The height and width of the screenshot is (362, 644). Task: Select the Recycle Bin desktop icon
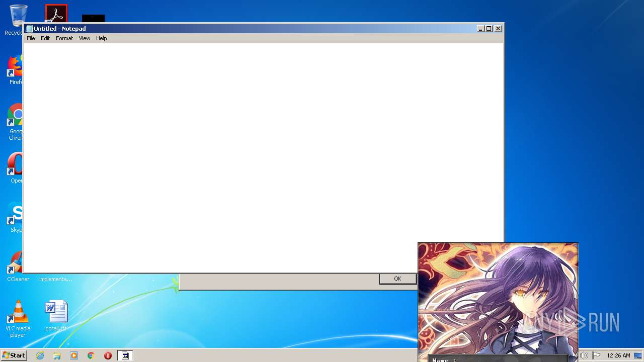click(15, 20)
